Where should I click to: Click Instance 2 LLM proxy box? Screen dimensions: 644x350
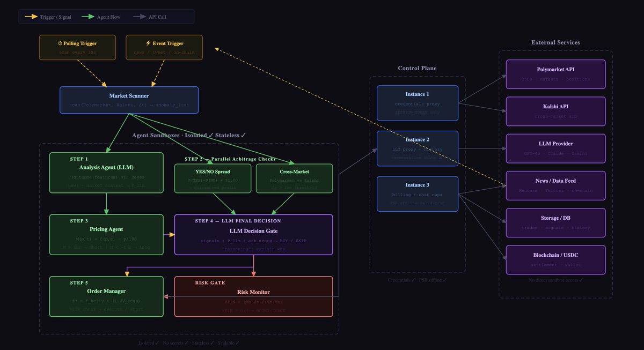click(x=417, y=148)
